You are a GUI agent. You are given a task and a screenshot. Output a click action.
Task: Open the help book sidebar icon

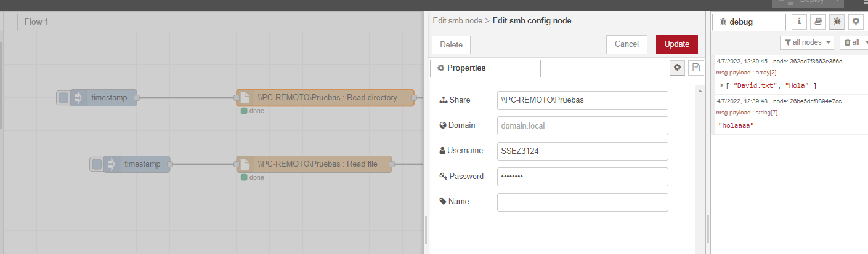(817, 22)
